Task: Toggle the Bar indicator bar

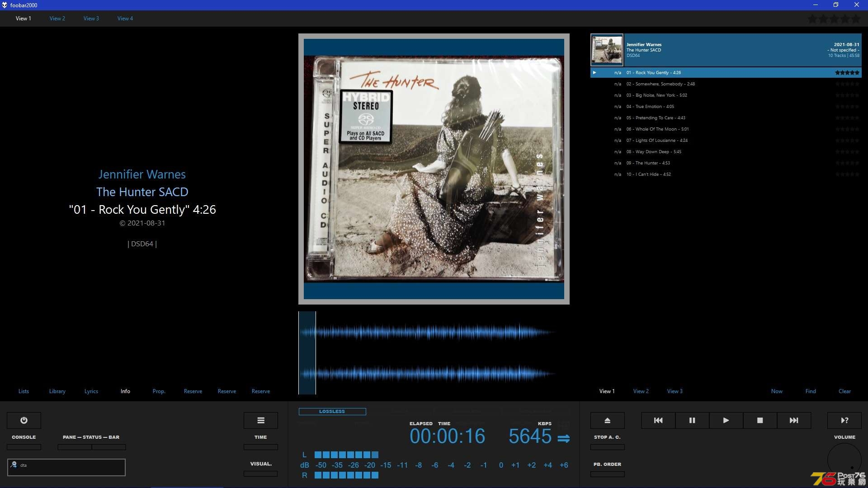Action: pyautogui.click(x=109, y=447)
